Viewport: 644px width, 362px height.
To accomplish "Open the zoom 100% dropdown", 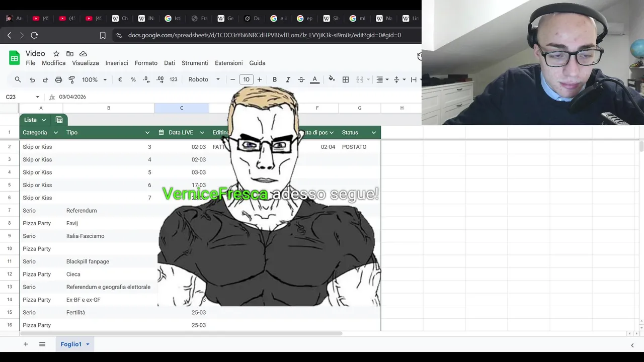I will [95, 79].
